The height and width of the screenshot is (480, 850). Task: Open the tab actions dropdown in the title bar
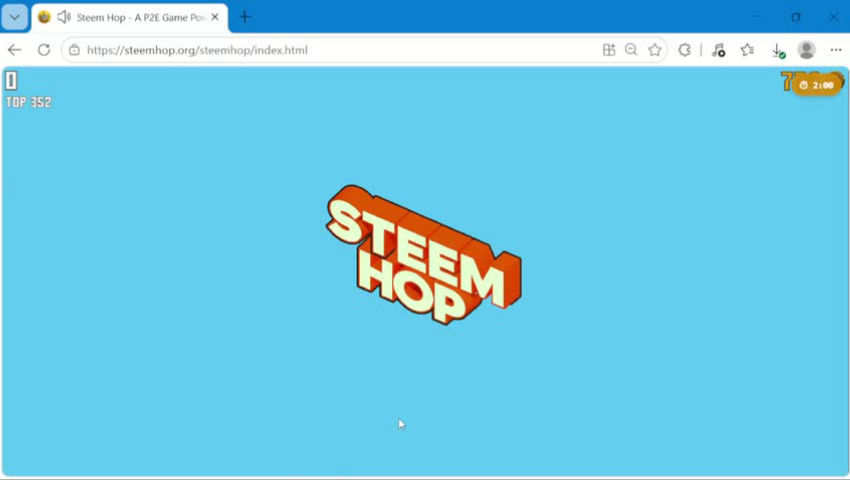[x=15, y=17]
